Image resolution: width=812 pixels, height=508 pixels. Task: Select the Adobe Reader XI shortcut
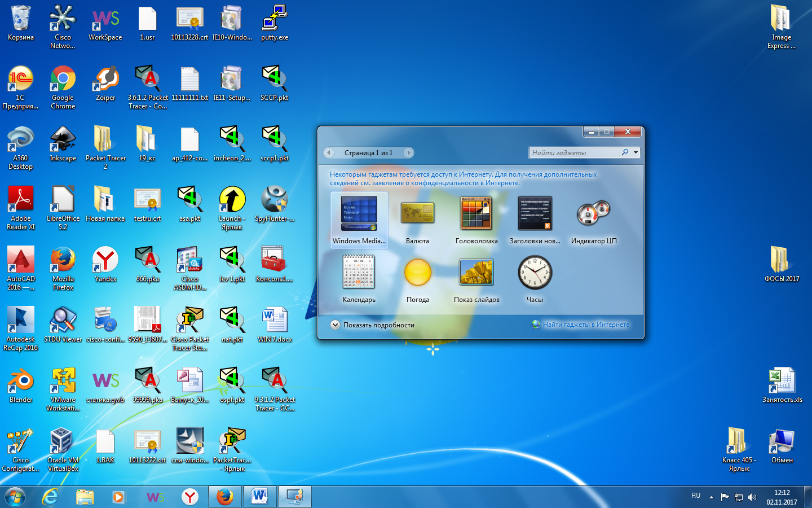(x=21, y=208)
